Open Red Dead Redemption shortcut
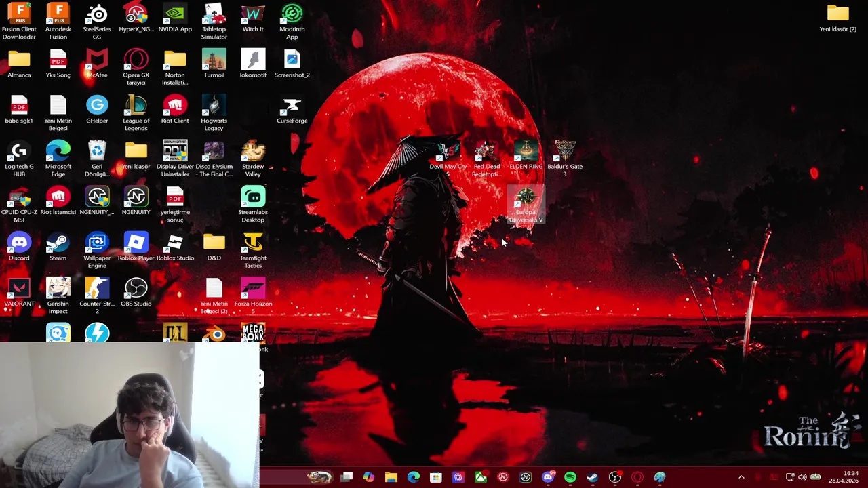The width and height of the screenshot is (868, 488). pyautogui.click(x=487, y=159)
